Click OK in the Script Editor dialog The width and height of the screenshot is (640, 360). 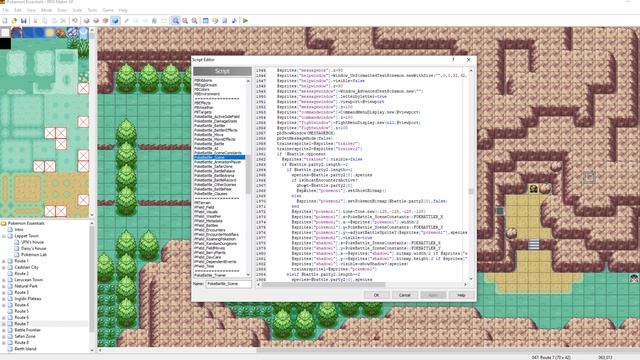pyautogui.click(x=376, y=295)
